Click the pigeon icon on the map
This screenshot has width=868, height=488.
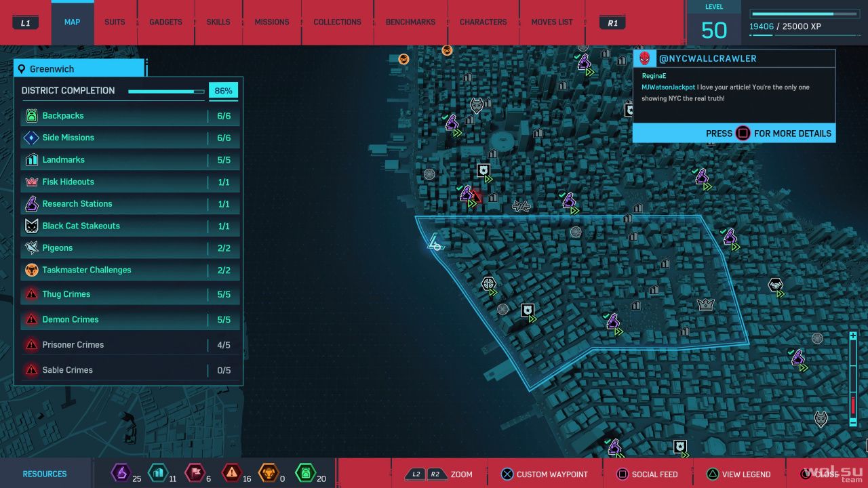521,205
